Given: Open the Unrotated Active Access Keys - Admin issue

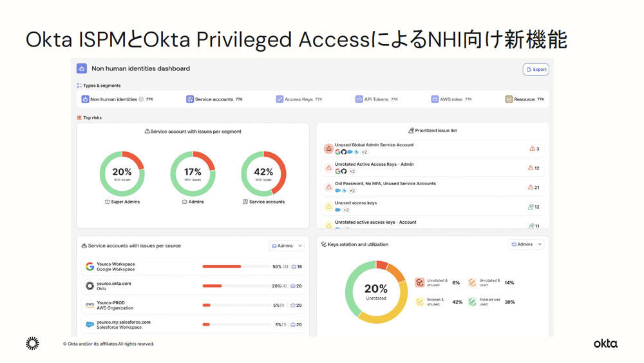Looking at the screenshot, I should [x=433, y=168].
